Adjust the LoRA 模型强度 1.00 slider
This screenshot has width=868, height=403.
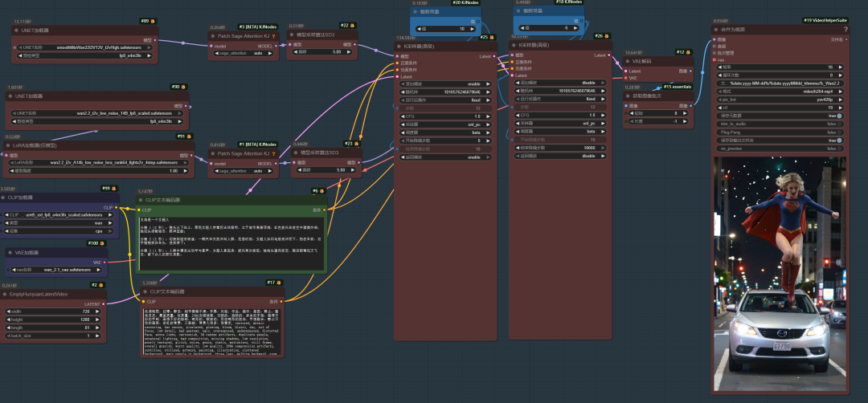100,170
